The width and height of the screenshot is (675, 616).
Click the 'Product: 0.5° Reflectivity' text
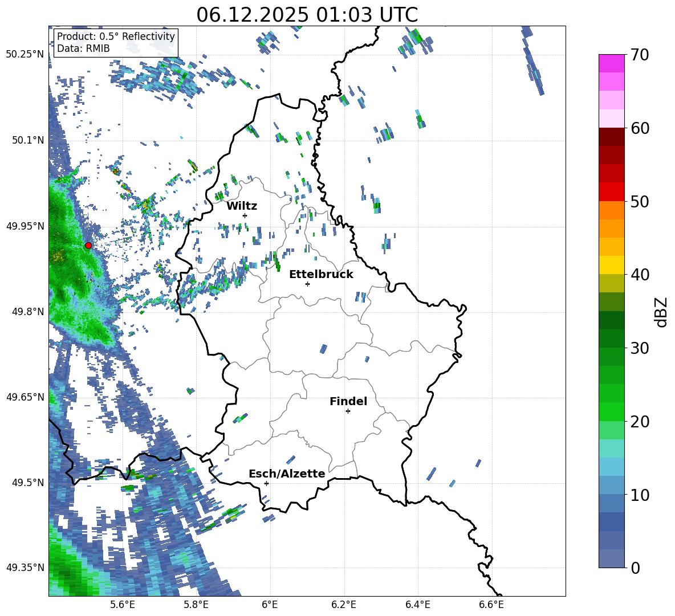pyautogui.click(x=116, y=36)
